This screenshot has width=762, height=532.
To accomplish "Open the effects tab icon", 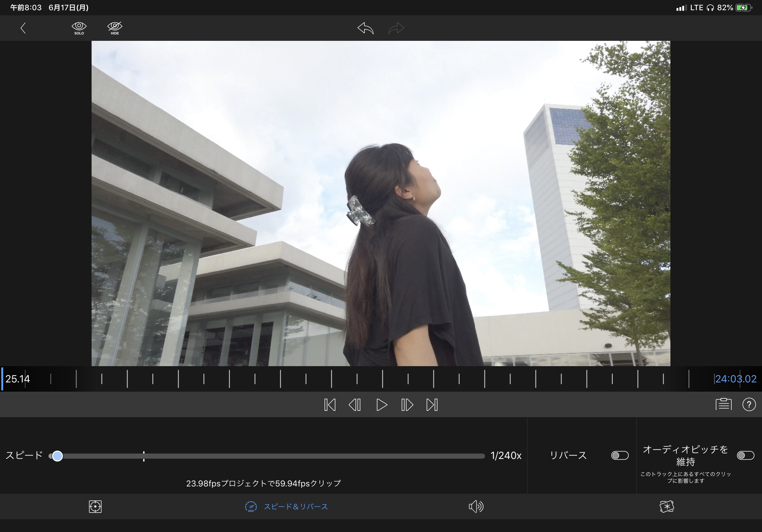I will (x=666, y=506).
